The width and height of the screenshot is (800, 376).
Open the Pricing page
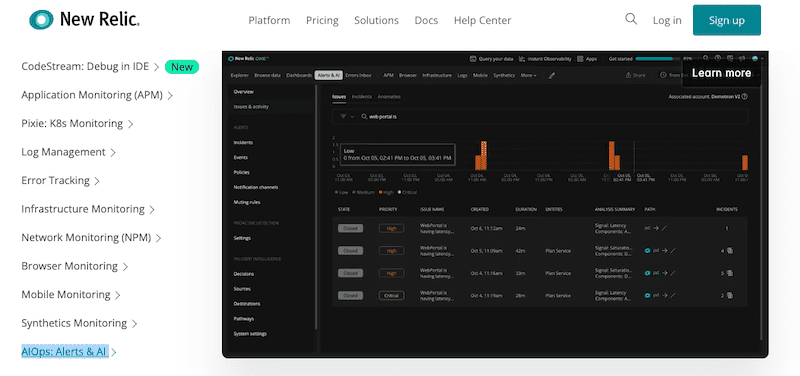322,20
